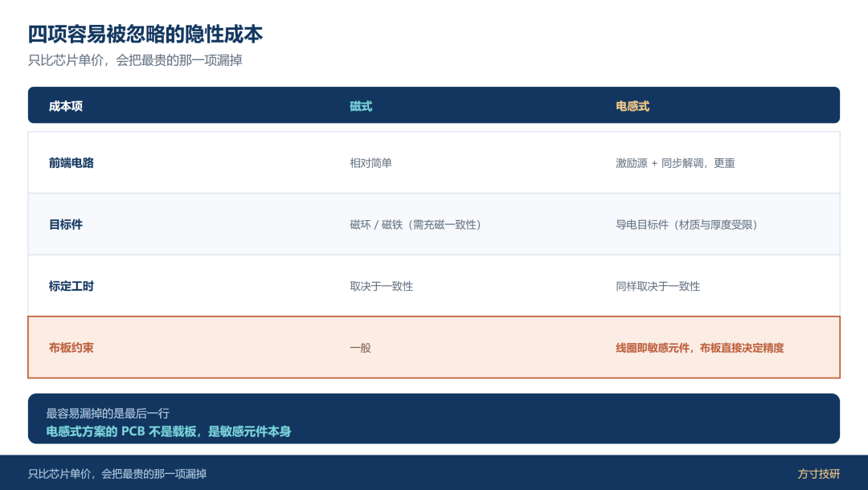Select the 目标件 row label
The height and width of the screenshot is (490, 868).
65,225
